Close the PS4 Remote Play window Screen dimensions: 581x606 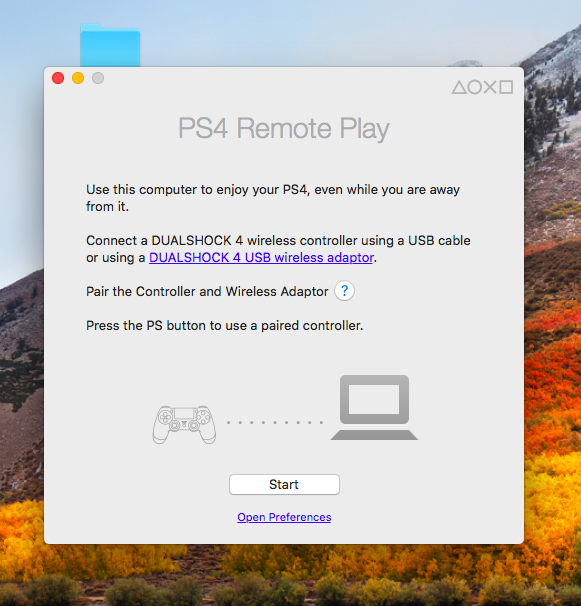58,78
